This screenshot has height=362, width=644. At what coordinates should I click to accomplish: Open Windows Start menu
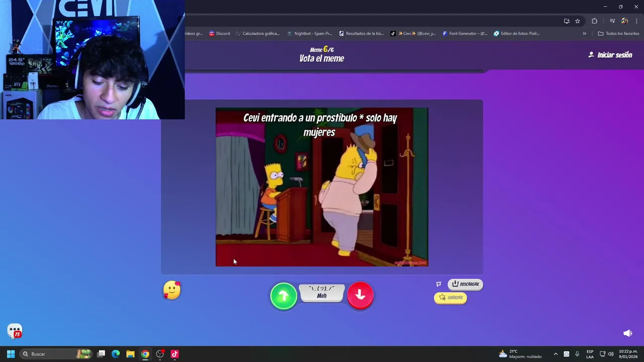pyautogui.click(x=11, y=354)
